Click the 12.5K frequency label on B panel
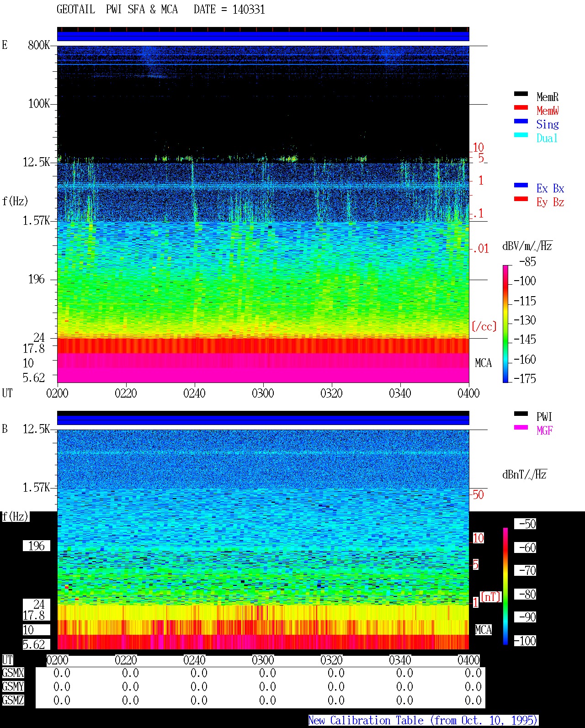Viewport: 585px width, 728px height. tap(37, 429)
